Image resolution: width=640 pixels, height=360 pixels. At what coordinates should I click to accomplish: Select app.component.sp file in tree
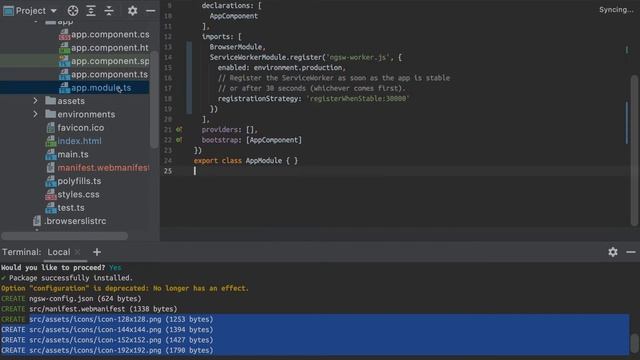(x=110, y=61)
